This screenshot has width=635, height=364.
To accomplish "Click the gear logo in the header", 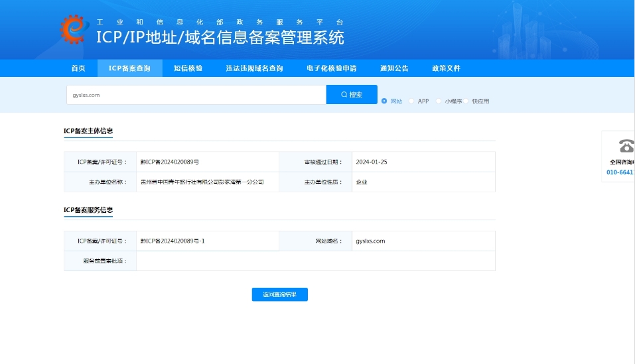I will coord(74,29).
